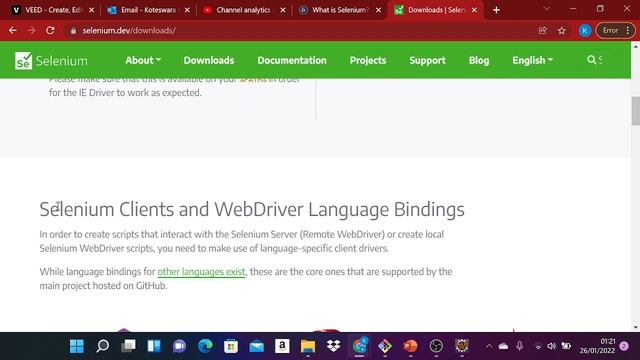Open PowerPoint from taskbar
Image resolution: width=640 pixels, height=360 pixels.
pyautogui.click(x=410, y=346)
